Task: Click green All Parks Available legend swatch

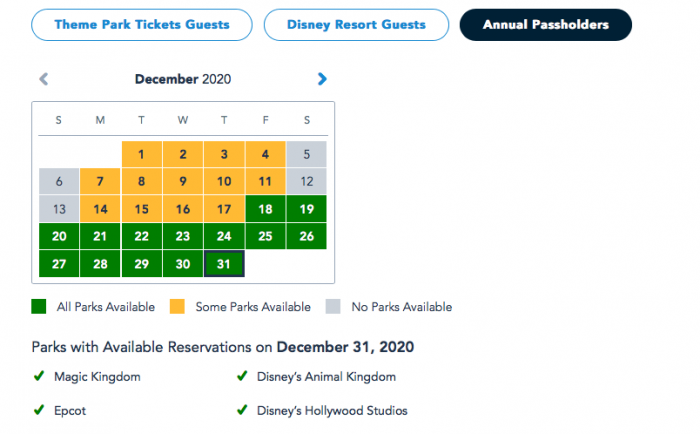Action: [x=38, y=307]
